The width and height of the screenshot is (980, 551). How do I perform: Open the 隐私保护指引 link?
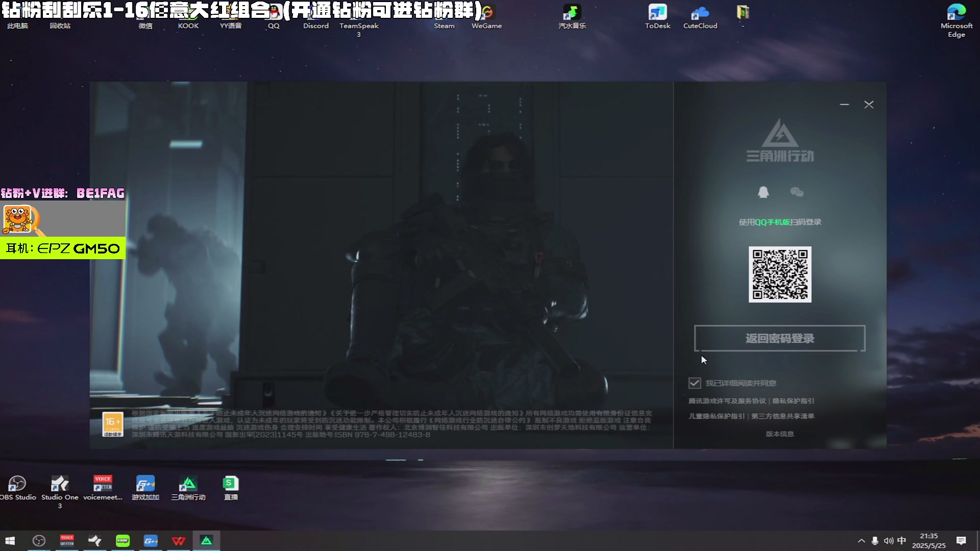pos(793,401)
